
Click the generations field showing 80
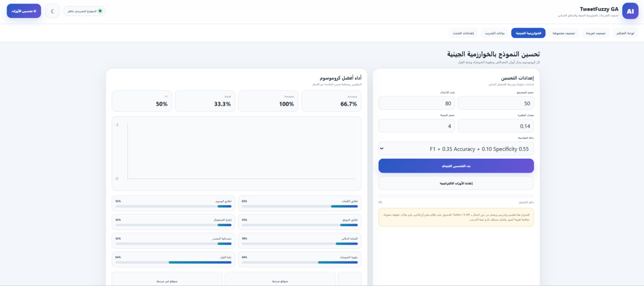pos(417,103)
